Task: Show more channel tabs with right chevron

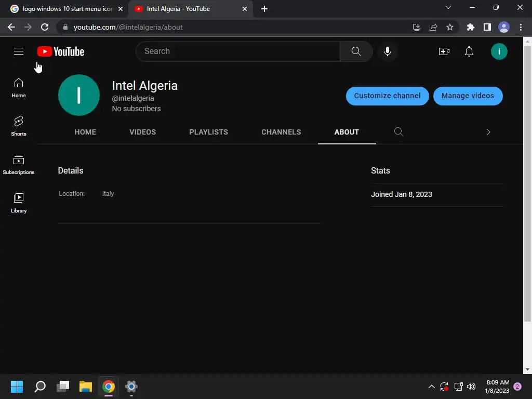Action: pos(488,132)
